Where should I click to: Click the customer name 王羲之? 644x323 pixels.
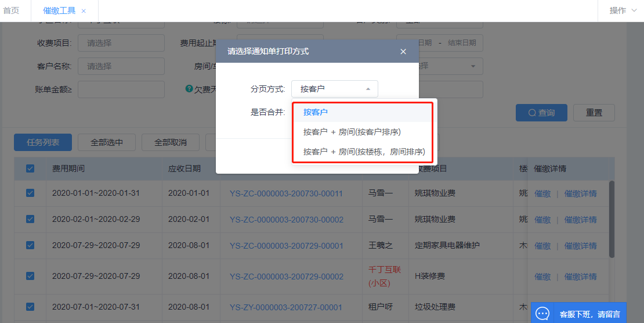pos(381,246)
